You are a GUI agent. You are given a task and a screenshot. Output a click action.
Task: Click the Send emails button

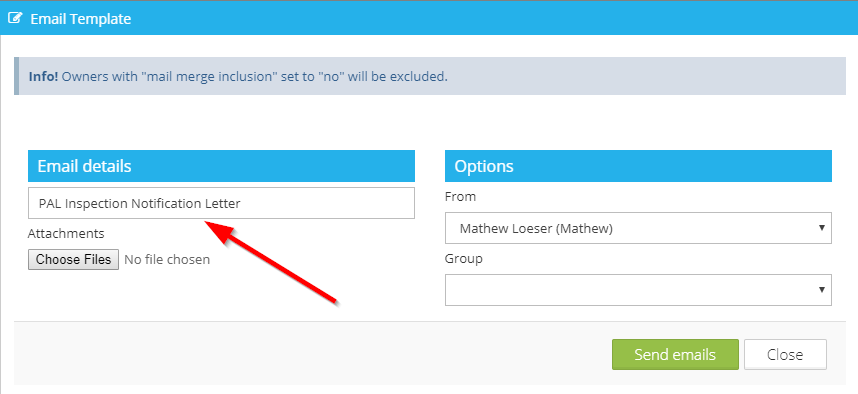(x=675, y=355)
